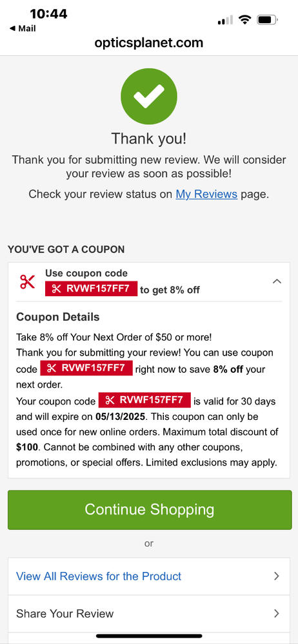Tap the cellular signal bars icon

click(225, 20)
